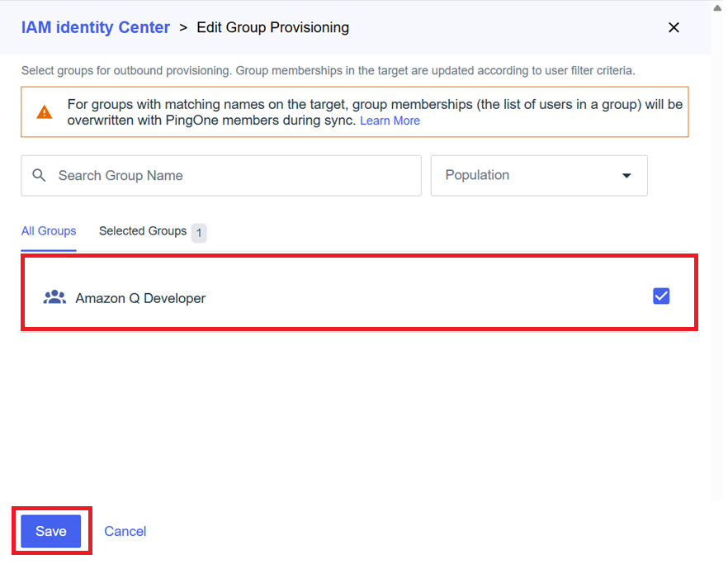Cancel editing group provisioning
The width and height of the screenshot is (728, 564).
(125, 531)
